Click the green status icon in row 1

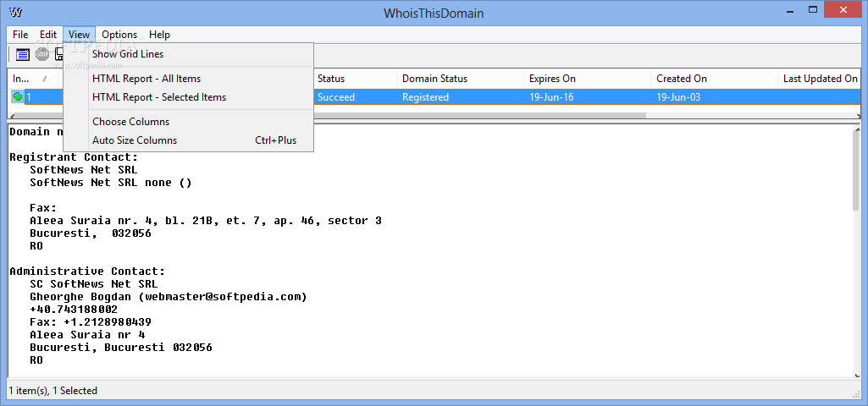[x=18, y=96]
